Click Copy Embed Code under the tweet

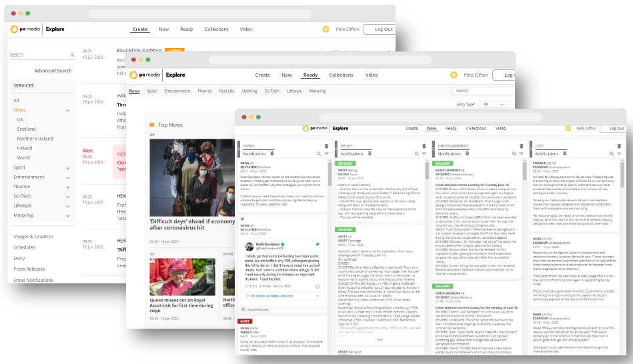point(255,309)
